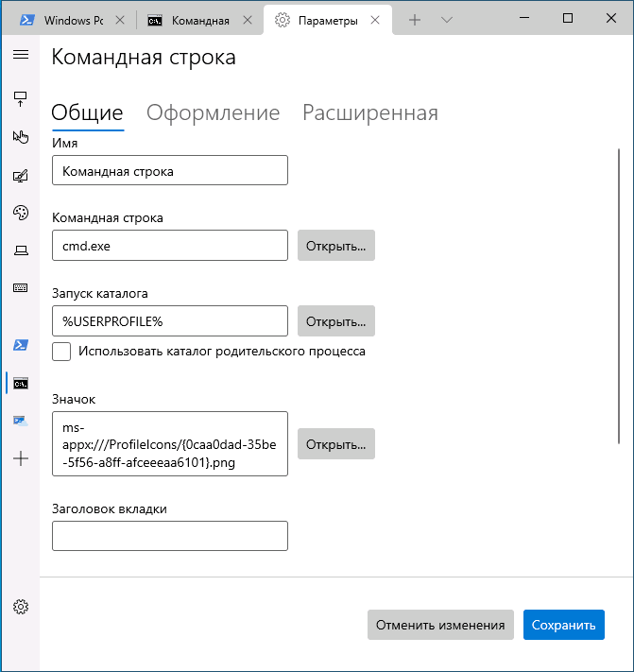Minimize the Terminal window
The image size is (634, 672).
(524, 18)
